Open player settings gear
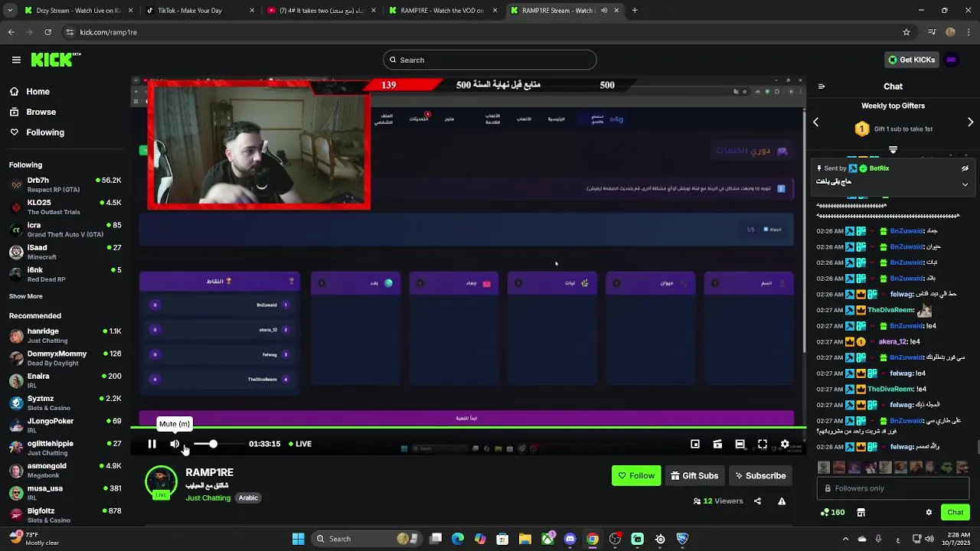The width and height of the screenshot is (980, 551). click(x=785, y=444)
